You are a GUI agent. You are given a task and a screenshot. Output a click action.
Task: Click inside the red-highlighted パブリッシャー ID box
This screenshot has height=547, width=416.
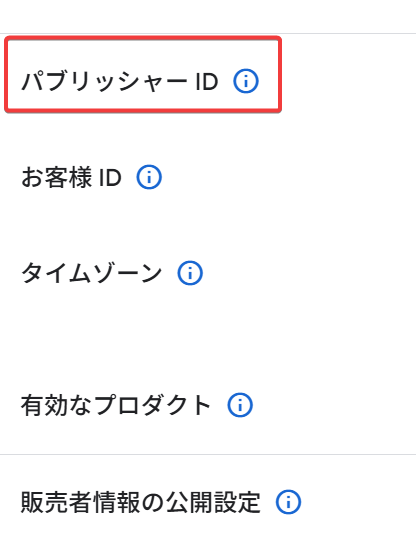(143, 75)
